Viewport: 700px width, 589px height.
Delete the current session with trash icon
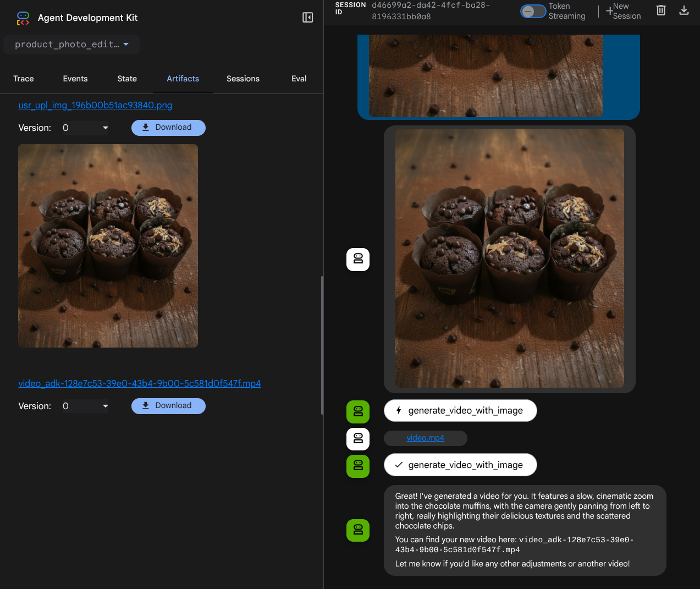pos(661,10)
